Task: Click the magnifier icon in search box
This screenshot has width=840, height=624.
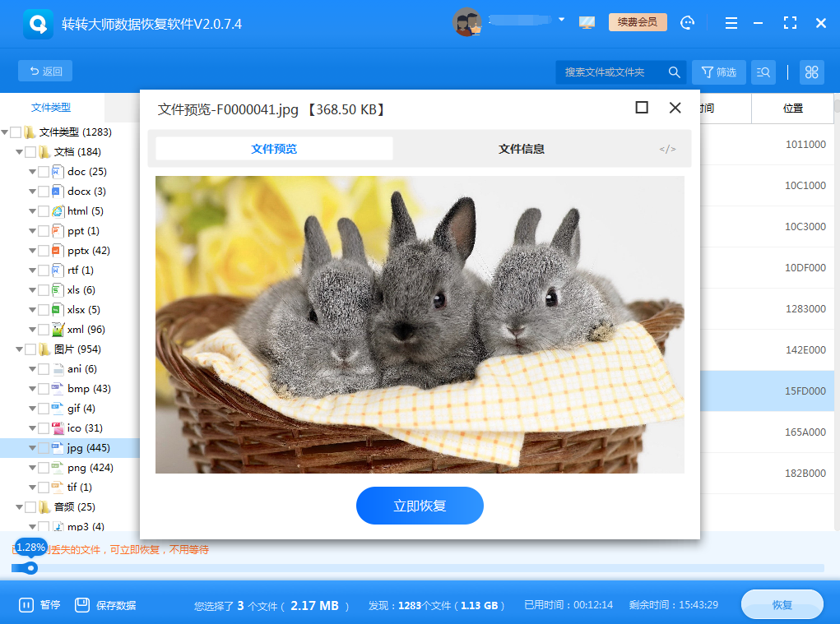Action: tap(674, 72)
